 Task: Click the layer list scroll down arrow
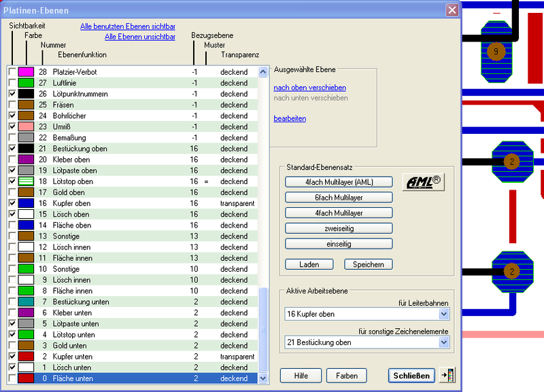coord(263,378)
